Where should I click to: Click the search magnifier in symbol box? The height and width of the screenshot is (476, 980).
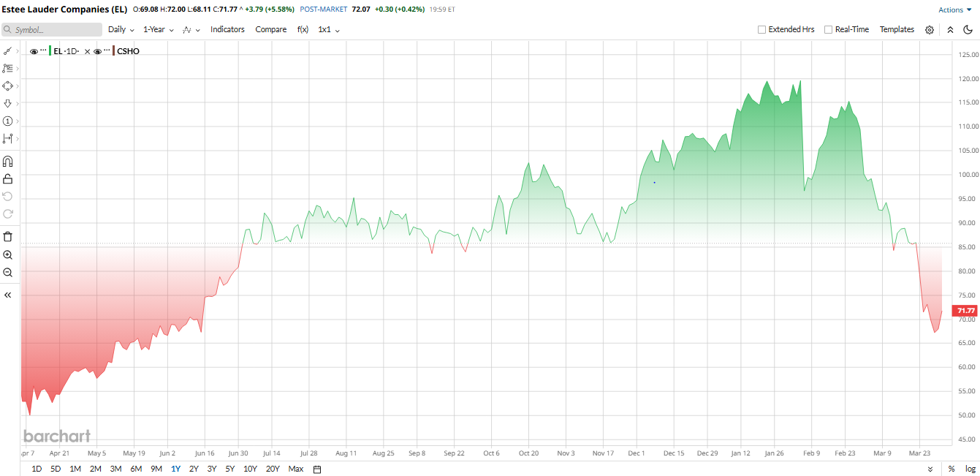7,30
